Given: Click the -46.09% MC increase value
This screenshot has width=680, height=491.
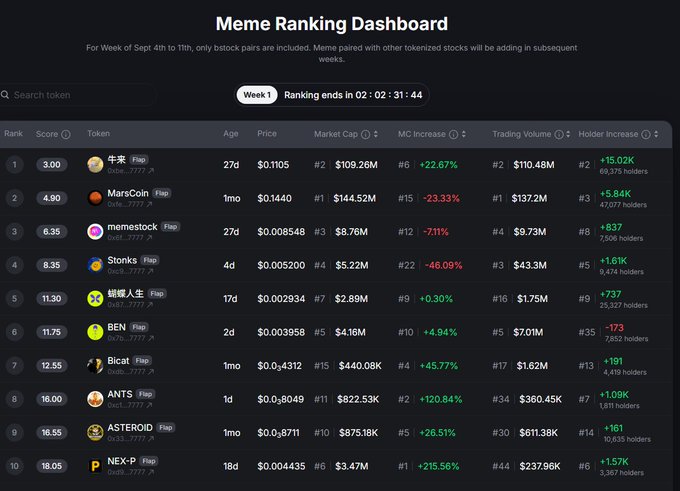Looking at the screenshot, I should pos(443,265).
